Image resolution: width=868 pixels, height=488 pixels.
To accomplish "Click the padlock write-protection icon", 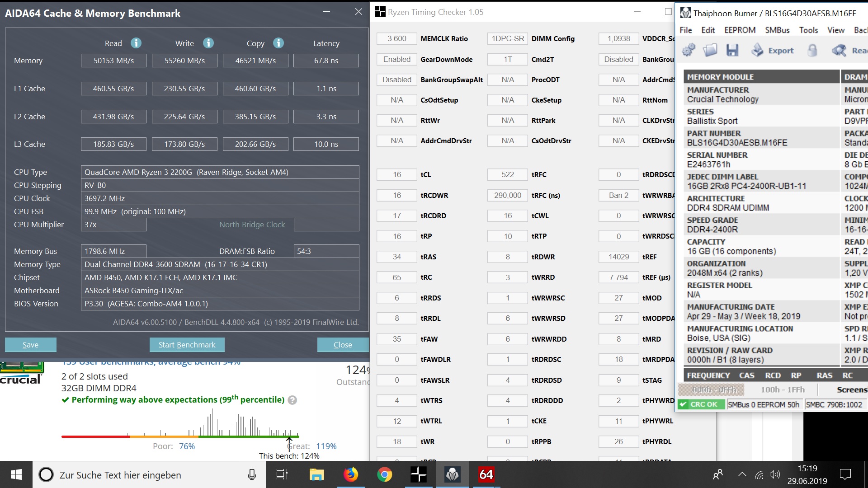I will 812,50.
